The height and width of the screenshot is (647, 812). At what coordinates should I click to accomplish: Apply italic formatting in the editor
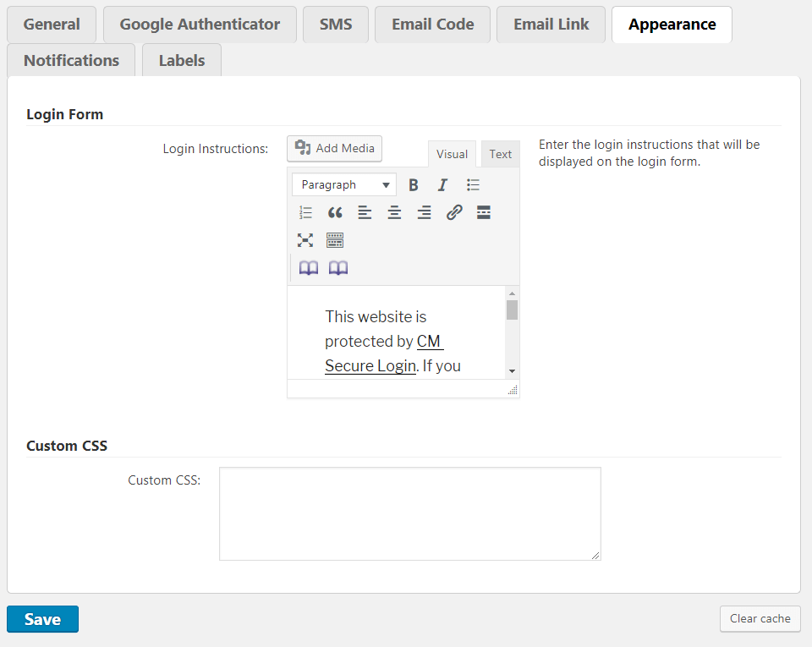point(442,184)
